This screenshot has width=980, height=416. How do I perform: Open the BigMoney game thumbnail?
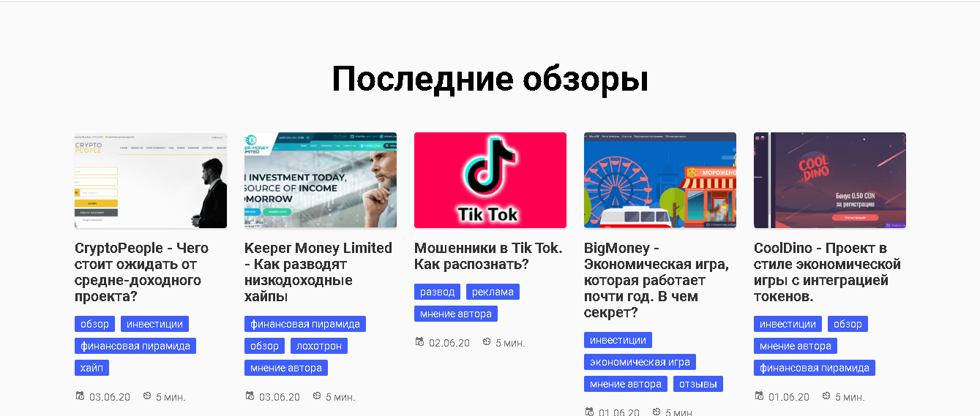point(660,180)
